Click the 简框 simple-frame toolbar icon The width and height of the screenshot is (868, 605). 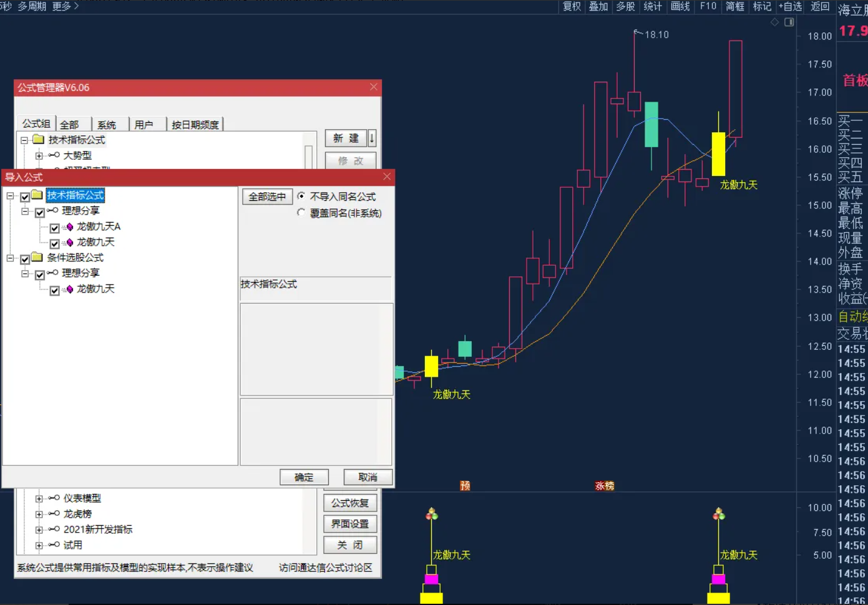735,7
